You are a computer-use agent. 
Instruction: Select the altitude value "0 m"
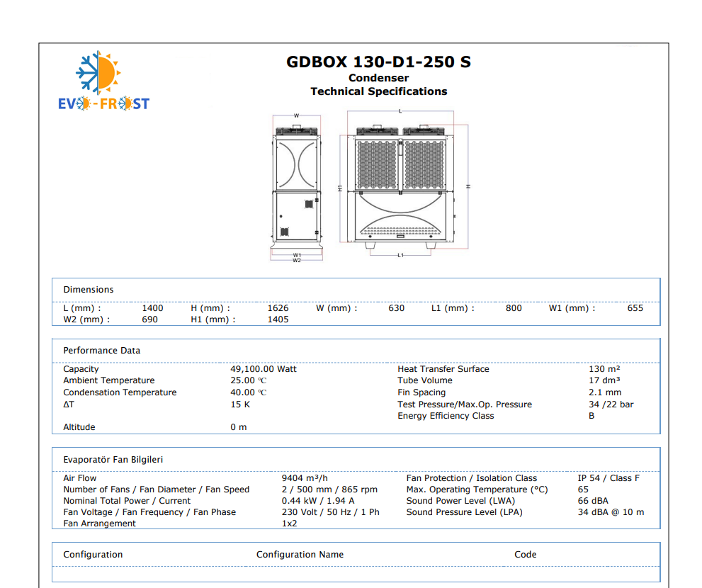239,427
